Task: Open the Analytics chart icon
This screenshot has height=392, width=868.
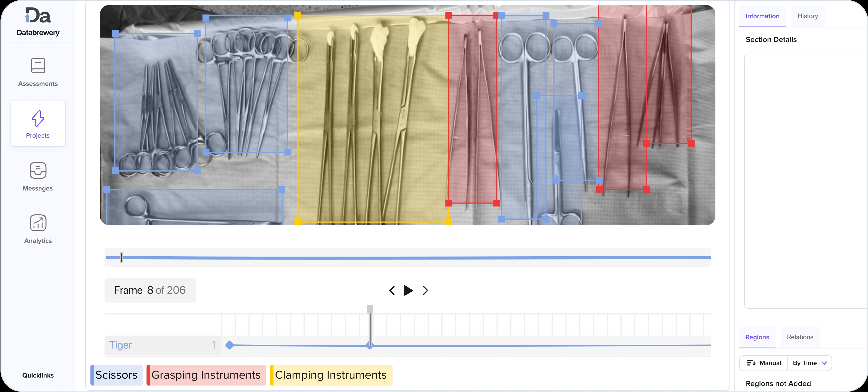Action: 38,223
